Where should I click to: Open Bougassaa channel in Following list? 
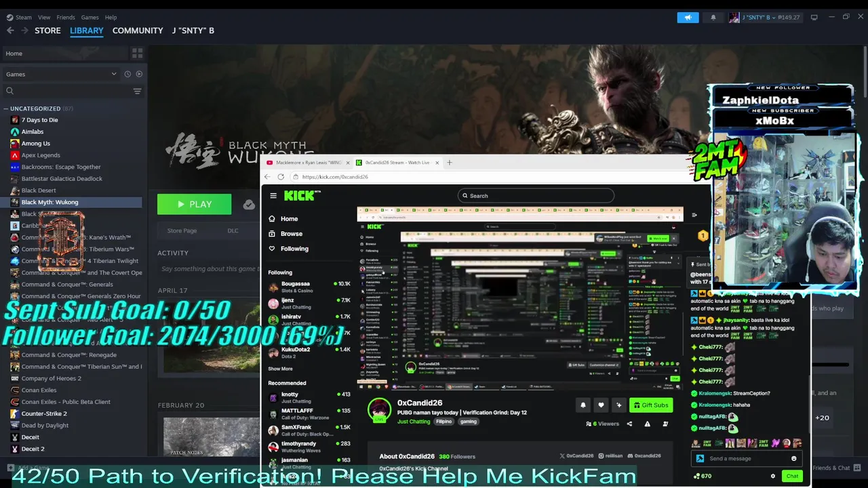click(309, 287)
